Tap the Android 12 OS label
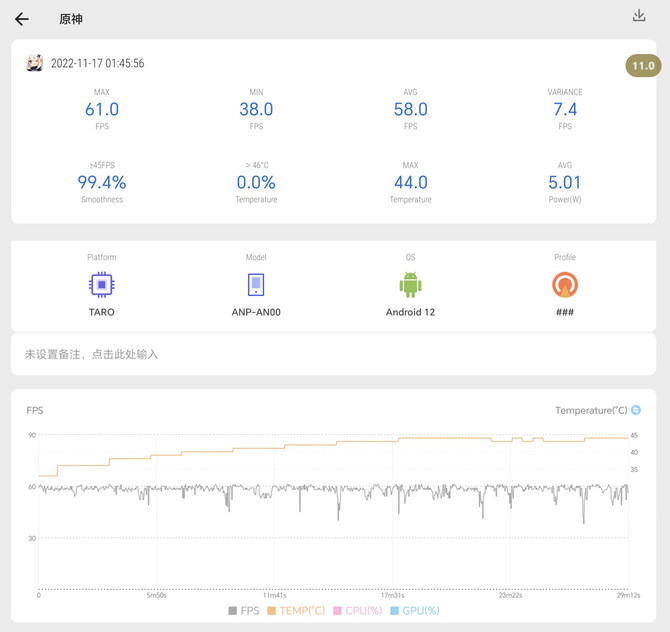The image size is (670, 632). pos(410,312)
